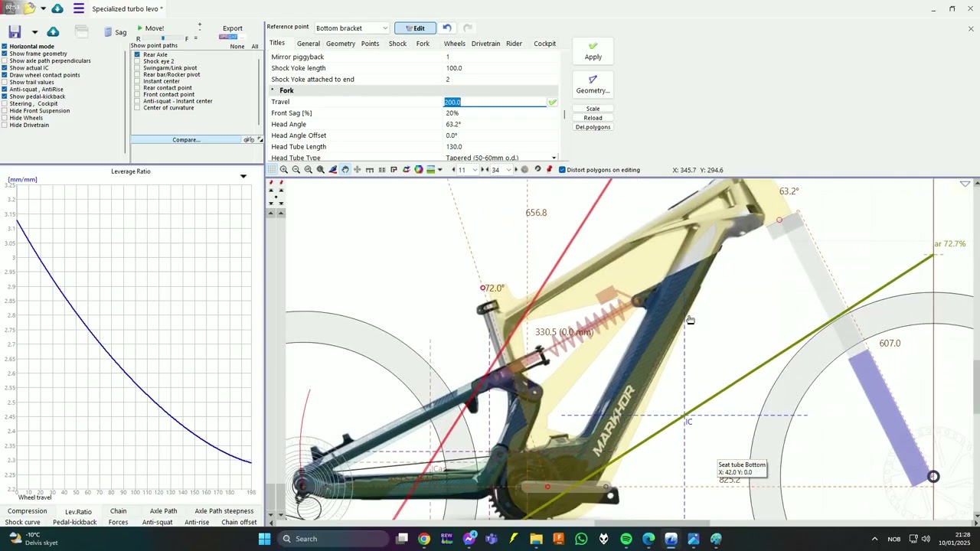Image resolution: width=980 pixels, height=551 pixels.
Task: Switch to the General tab
Action: [309, 44]
